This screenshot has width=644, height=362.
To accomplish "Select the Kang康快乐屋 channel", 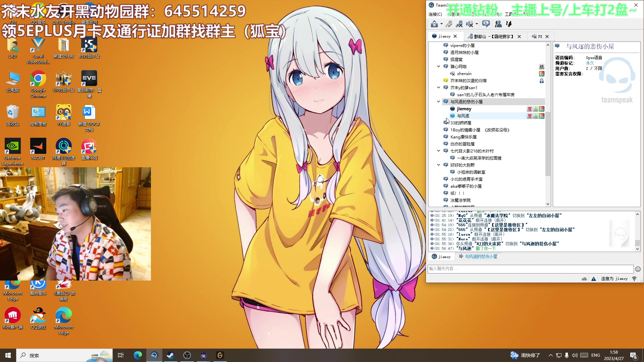I will coord(463,137).
